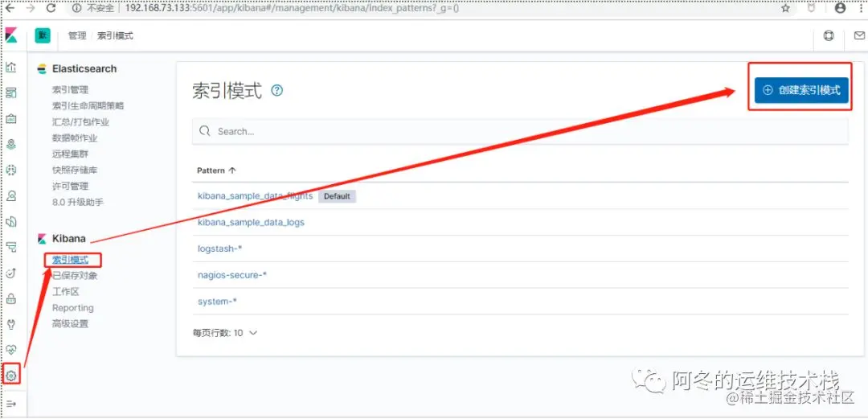Open the APM icon in sidebar
The width and height of the screenshot is (868, 419).
[x=11, y=247]
